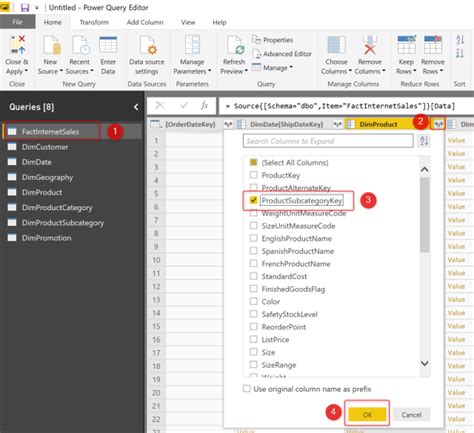474x433 pixels.
Task: Collapse the Queries pane
Action: click(136, 107)
